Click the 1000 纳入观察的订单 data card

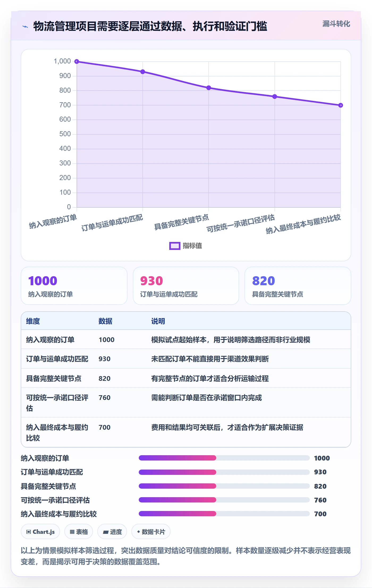click(x=74, y=286)
